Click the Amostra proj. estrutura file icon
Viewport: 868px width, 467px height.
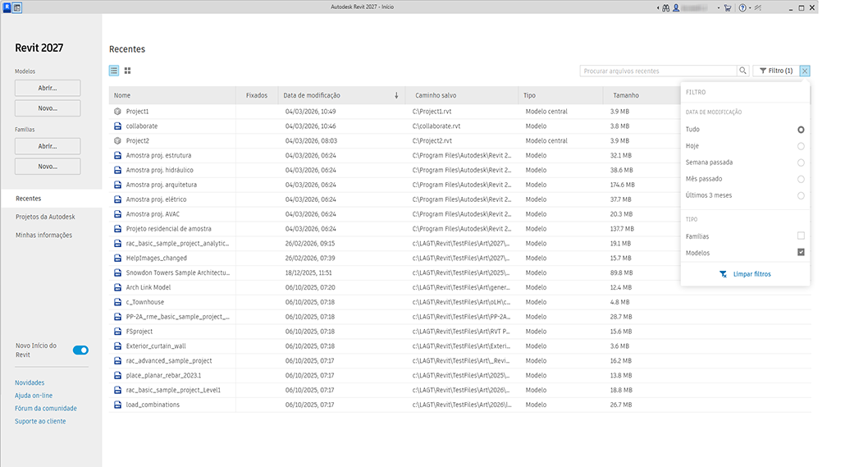pyautogui.click(x=117, y=155)
